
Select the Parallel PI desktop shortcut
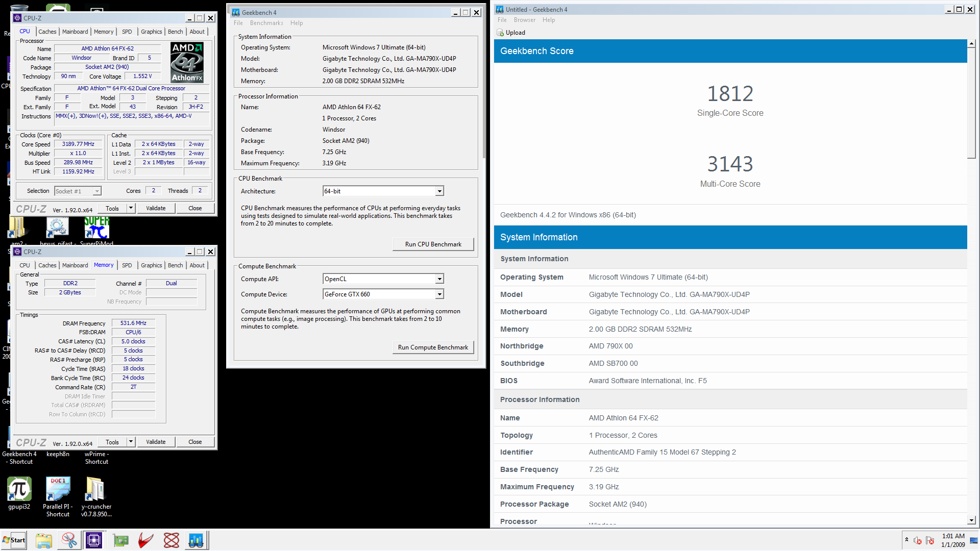(58, 497)
